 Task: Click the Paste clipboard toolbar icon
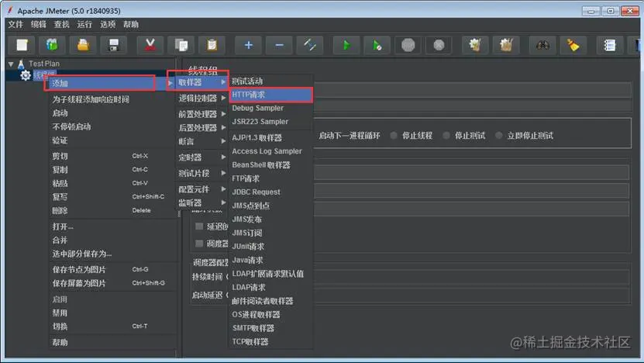click(x=212, y=45)
